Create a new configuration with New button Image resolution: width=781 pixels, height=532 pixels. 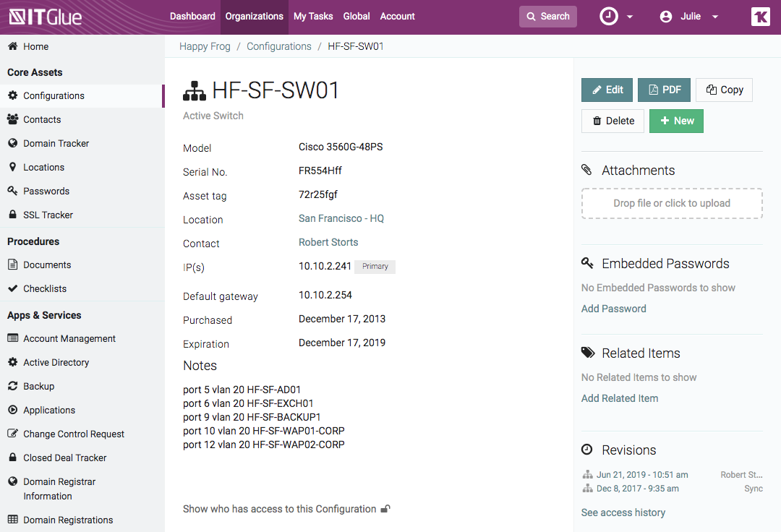point(676,121)
